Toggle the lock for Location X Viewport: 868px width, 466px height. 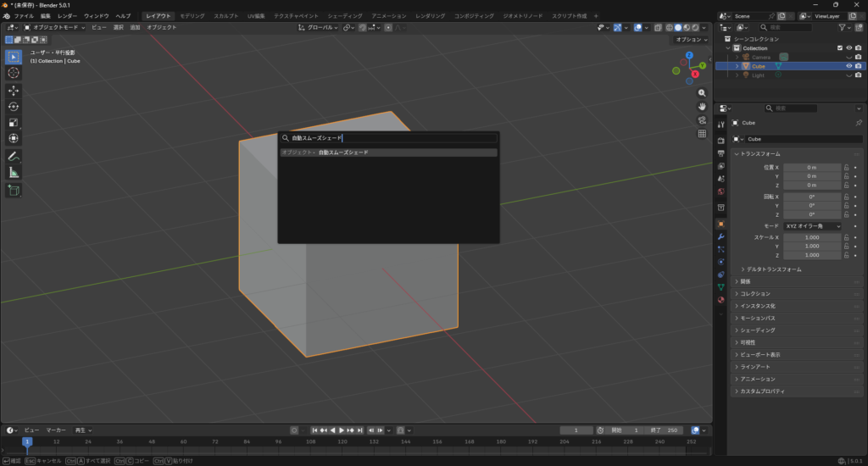(846, 168)
